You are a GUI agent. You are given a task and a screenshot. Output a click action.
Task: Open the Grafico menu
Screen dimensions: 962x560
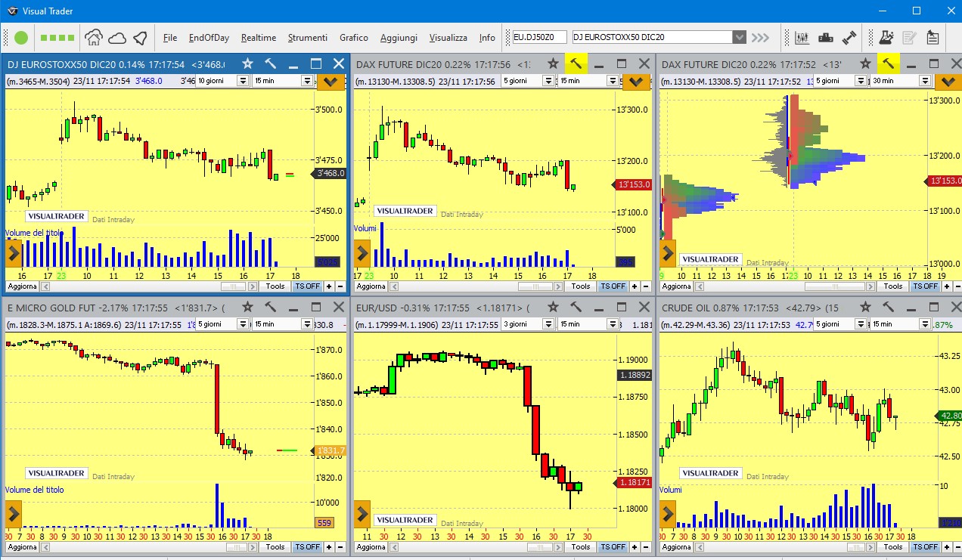354,38
